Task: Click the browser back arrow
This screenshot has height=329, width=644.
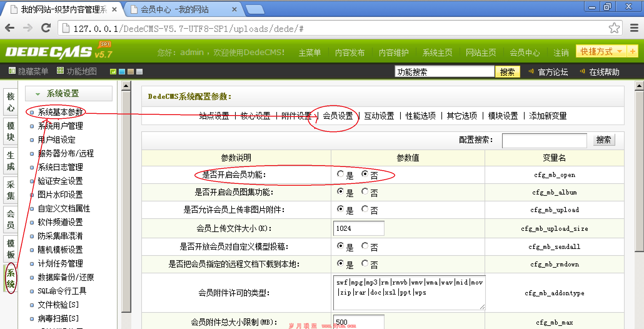Action: (x=10, y=28)
